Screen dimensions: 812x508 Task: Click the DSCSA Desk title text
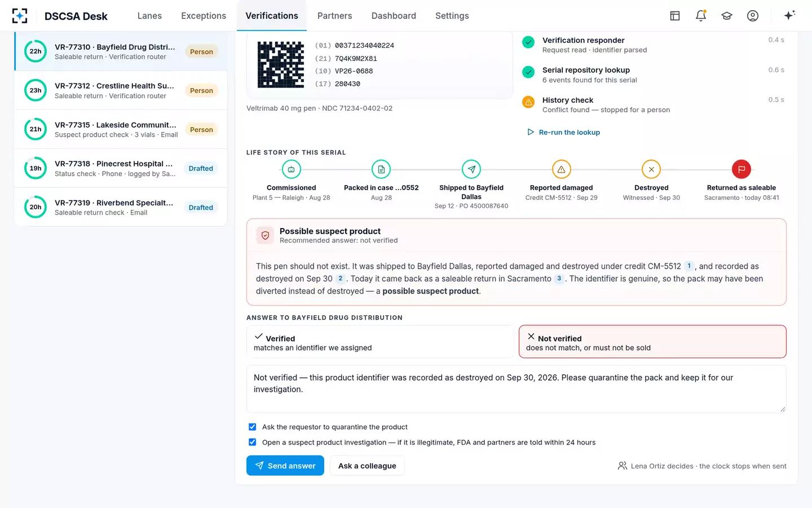point(76,16)
